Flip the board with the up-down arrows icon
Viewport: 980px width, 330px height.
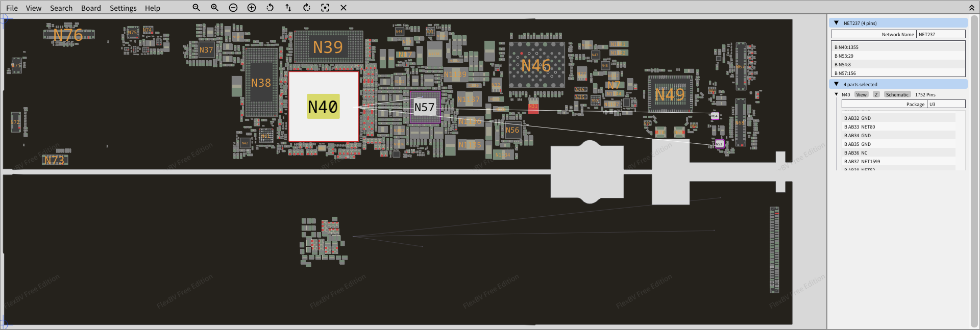[x=288, y=8]
